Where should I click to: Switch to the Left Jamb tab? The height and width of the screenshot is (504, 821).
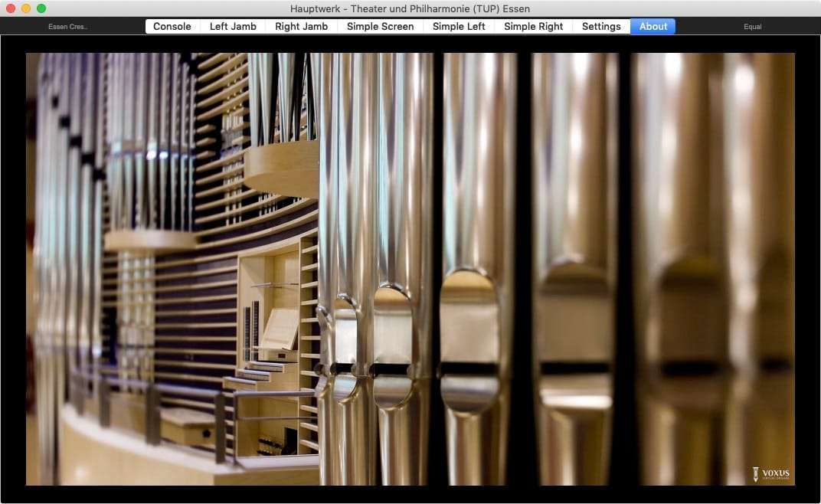point(233,26)
